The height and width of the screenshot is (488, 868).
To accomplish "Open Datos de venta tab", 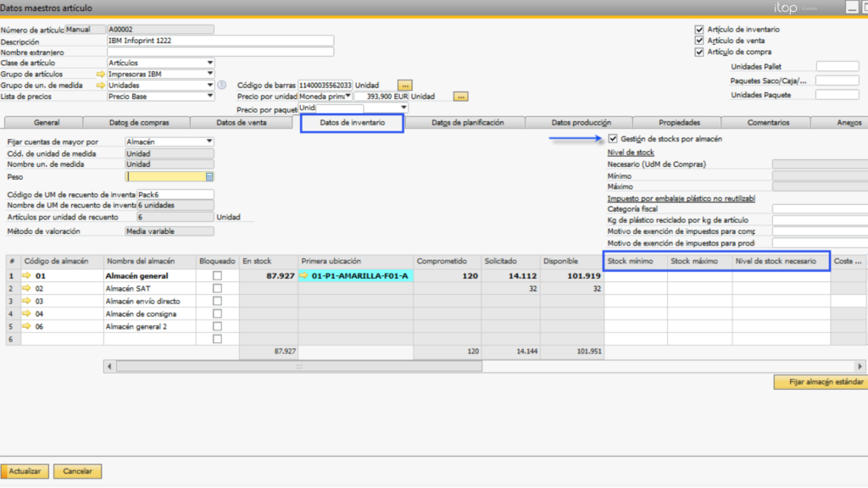I will [x=242, y=123].
